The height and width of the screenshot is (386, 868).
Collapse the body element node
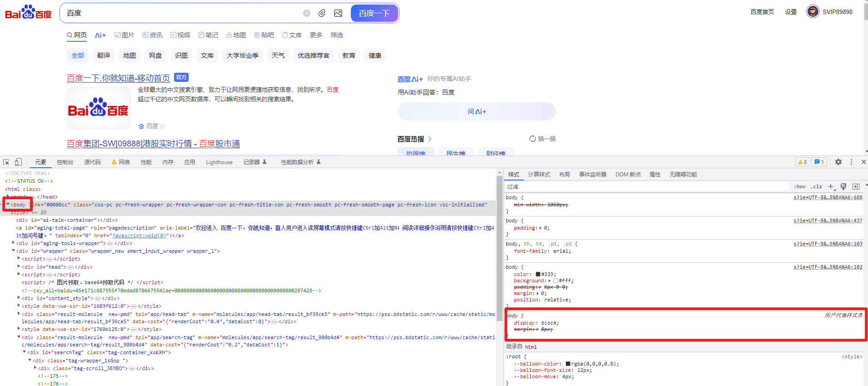pyautogui.click(x=8, y=205)
